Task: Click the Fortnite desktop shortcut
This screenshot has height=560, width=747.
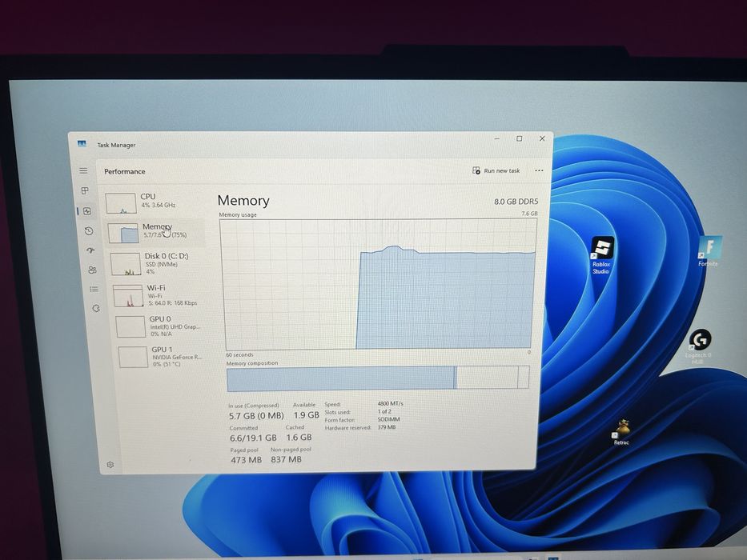Action: (x=709, y=251)
